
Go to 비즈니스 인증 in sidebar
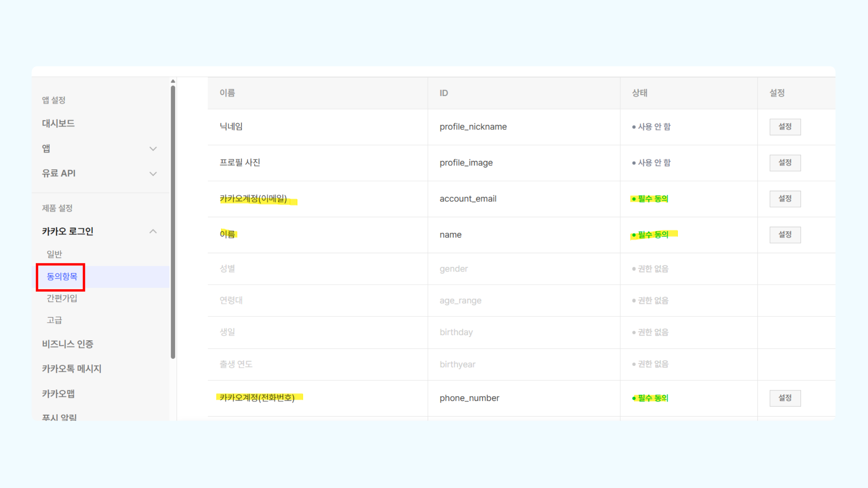[x=67, y=344]
